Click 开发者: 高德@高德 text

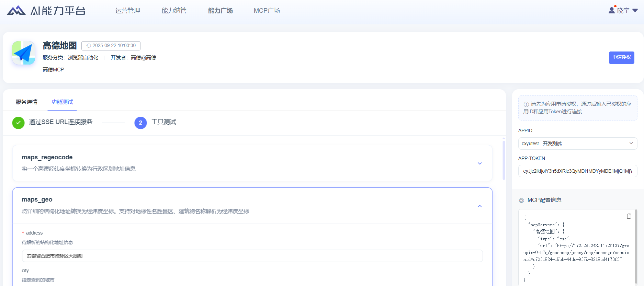point(133,58)
